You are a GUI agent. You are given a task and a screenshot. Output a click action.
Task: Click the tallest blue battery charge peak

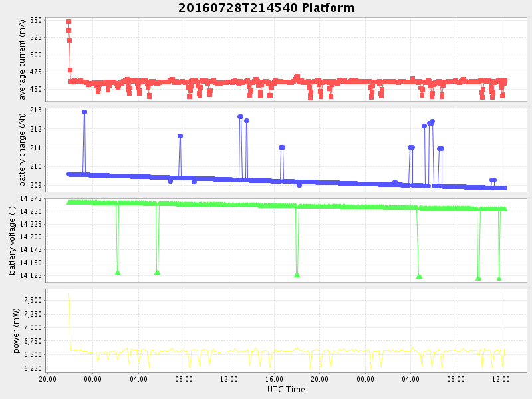coord(84,112)
